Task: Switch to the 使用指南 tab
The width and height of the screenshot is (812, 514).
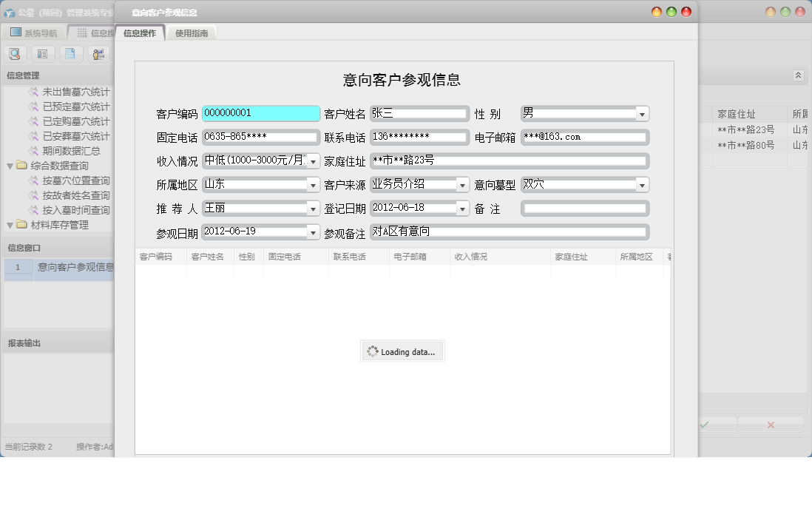Action: tap(192, 33)
